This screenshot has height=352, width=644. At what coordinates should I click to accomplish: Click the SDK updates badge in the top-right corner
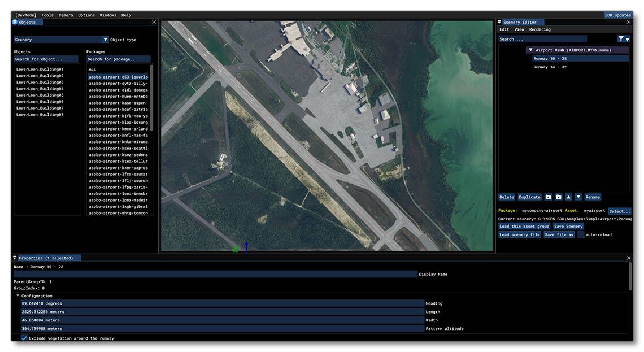617,15
